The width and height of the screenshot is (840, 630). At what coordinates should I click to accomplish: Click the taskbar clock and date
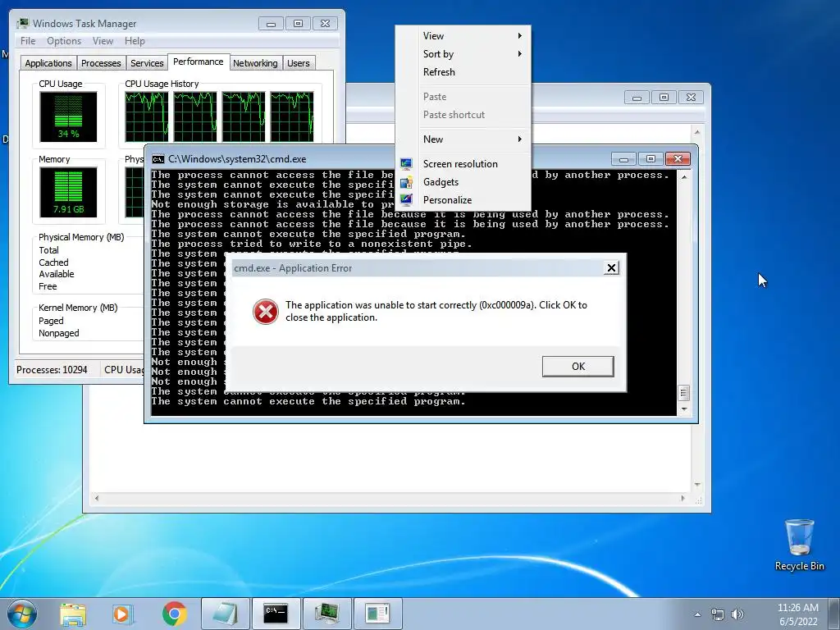(x=798, y=614)
